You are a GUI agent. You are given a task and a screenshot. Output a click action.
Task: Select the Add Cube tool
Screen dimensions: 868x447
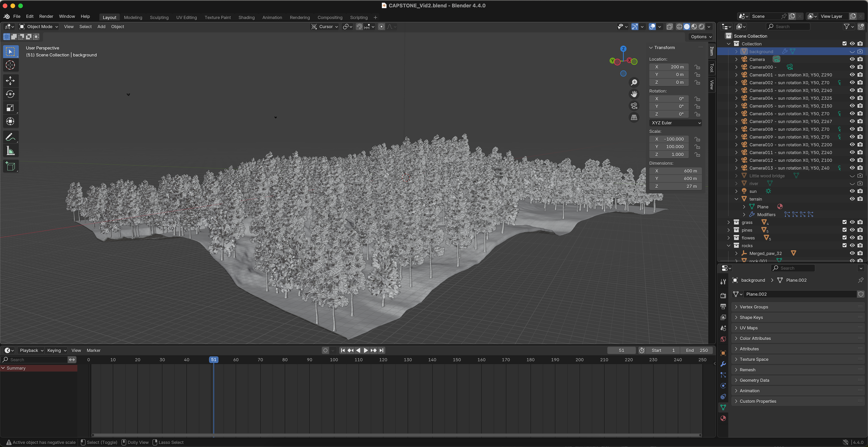10,166
